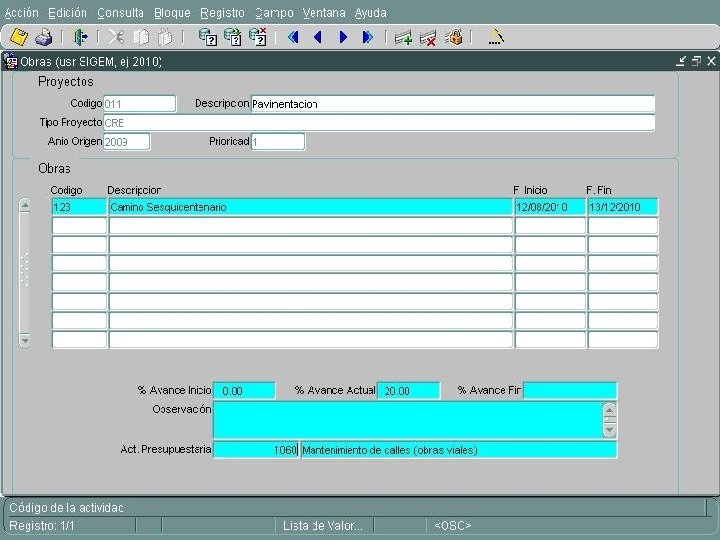Click the <OSC> status bar indicator
Image resolution: width=720 pixels, height=540 pixels.
point(453,526)
